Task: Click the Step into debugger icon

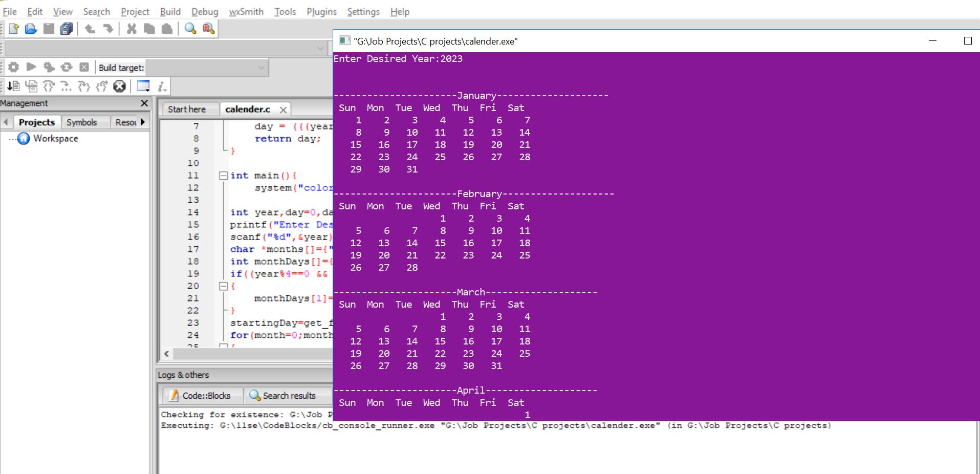Action: pyautogui.click(x=67, y=86)
